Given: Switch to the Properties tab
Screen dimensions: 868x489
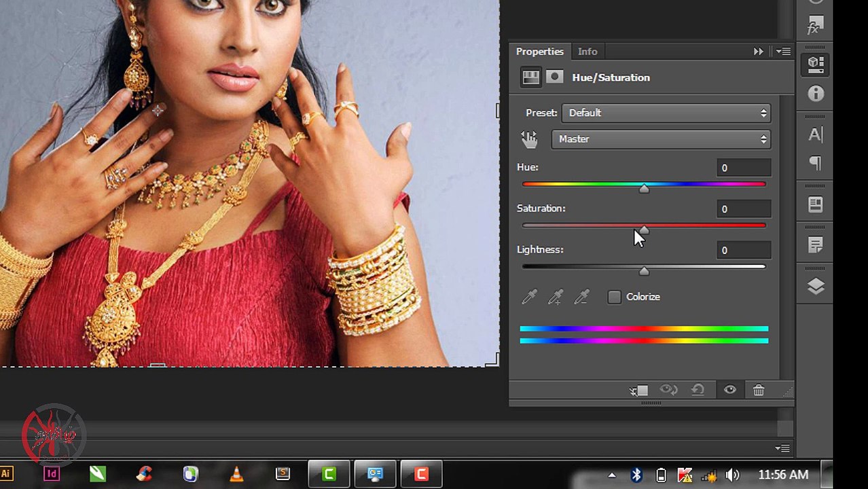Looking at the screenshot, I should pos(540,52).
